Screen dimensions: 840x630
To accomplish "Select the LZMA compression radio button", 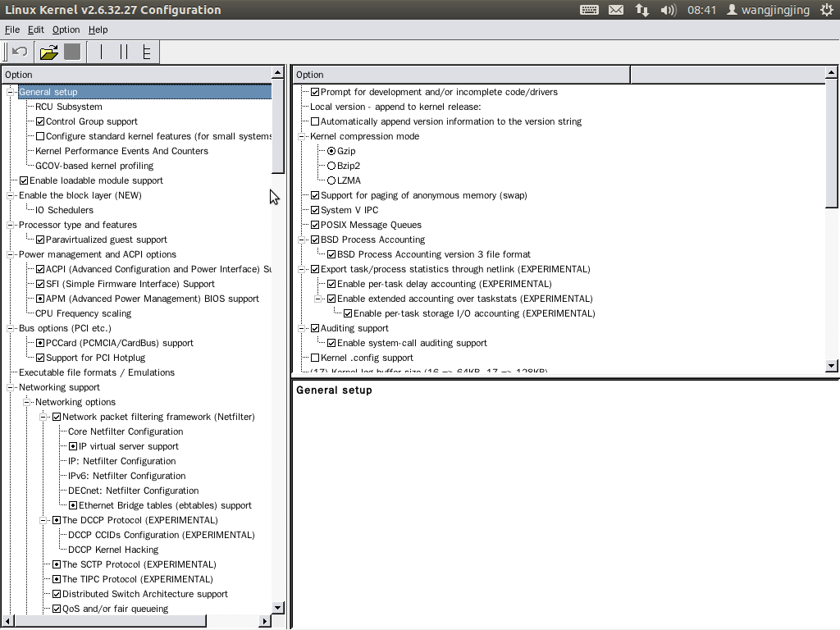I will (x=331, y=180).
